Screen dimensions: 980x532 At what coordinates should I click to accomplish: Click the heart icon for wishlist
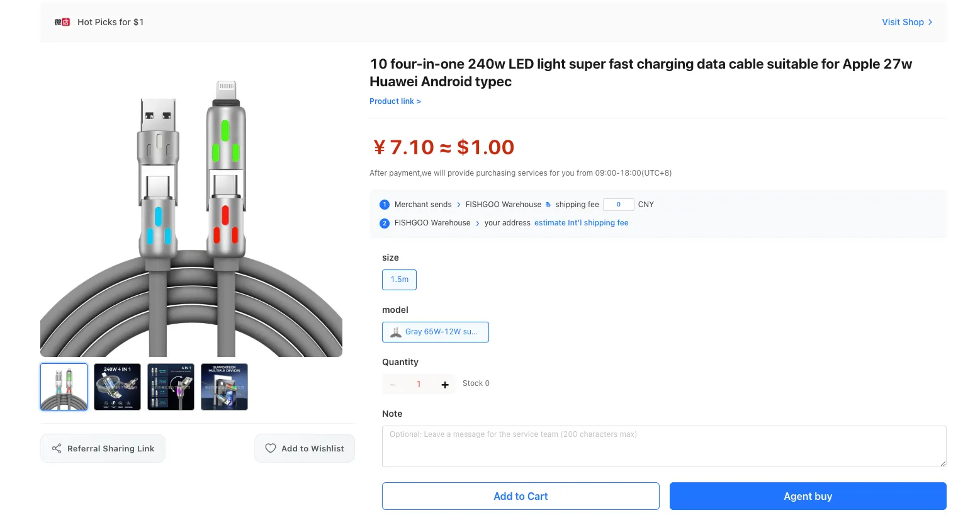pyautogui.click(x=271, y=448)
